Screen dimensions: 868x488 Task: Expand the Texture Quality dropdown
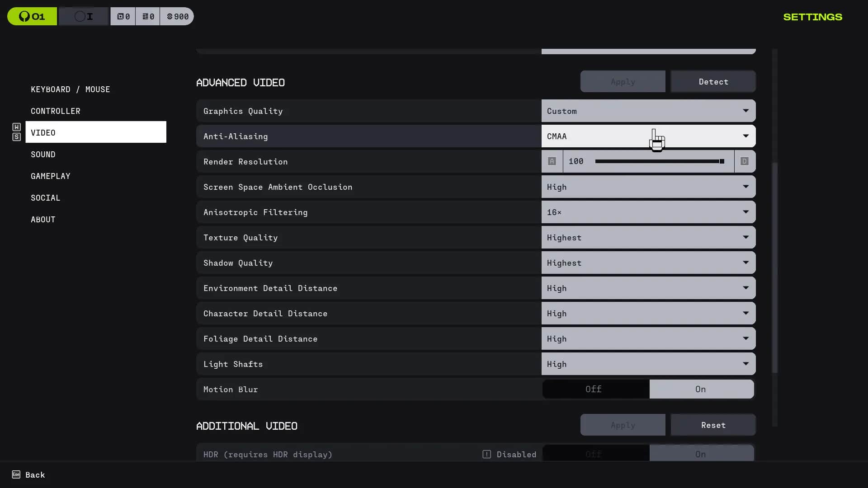coord(648,238)
